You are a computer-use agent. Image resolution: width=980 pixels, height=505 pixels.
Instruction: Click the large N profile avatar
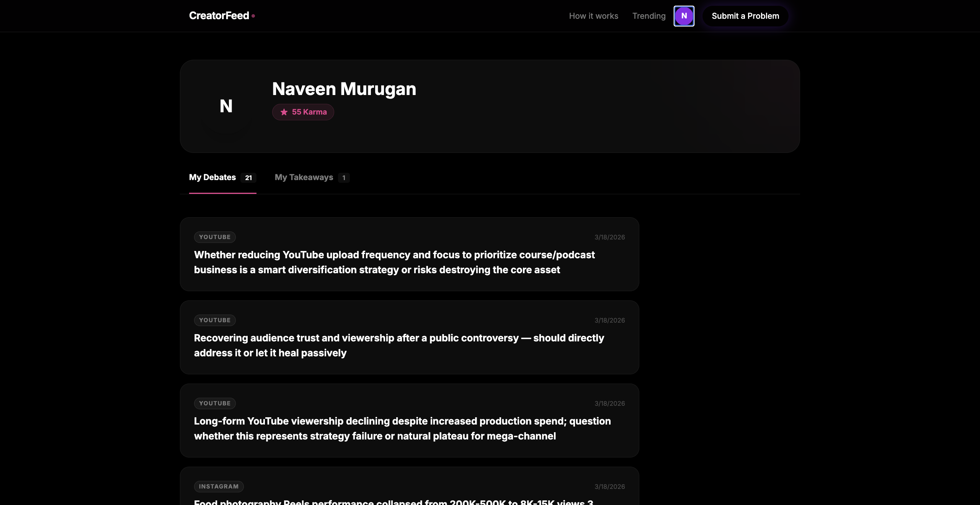tap(226, 106)
